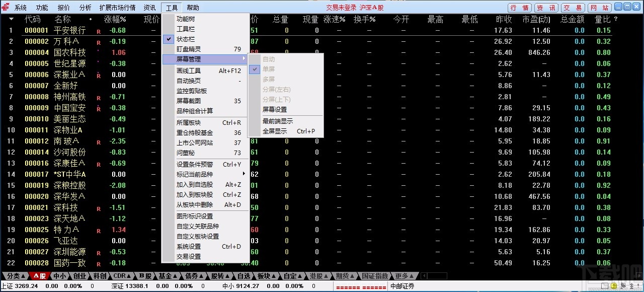
Task: Uncheck 状态栏 in the Tools menu
Action: click(x=186, y=39)
